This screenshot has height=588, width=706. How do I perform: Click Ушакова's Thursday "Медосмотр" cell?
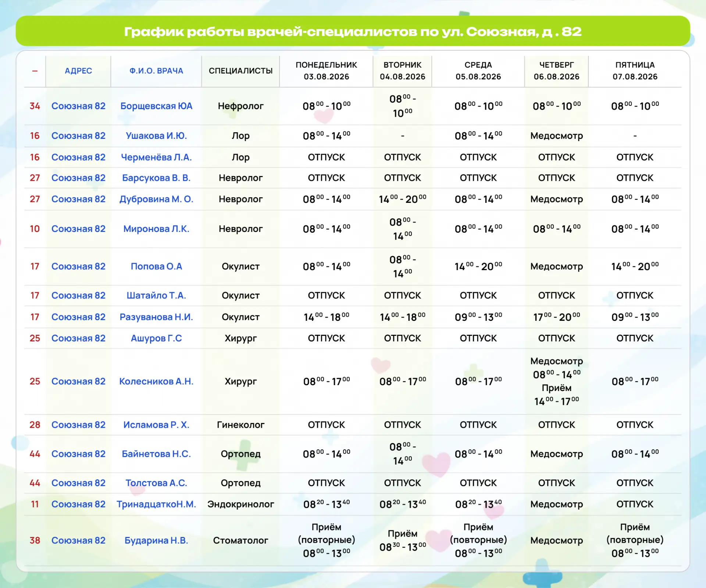(557, 136)
